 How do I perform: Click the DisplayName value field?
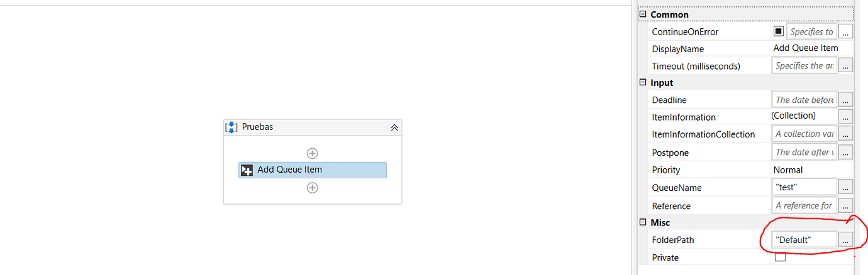(x=812, y=48)
